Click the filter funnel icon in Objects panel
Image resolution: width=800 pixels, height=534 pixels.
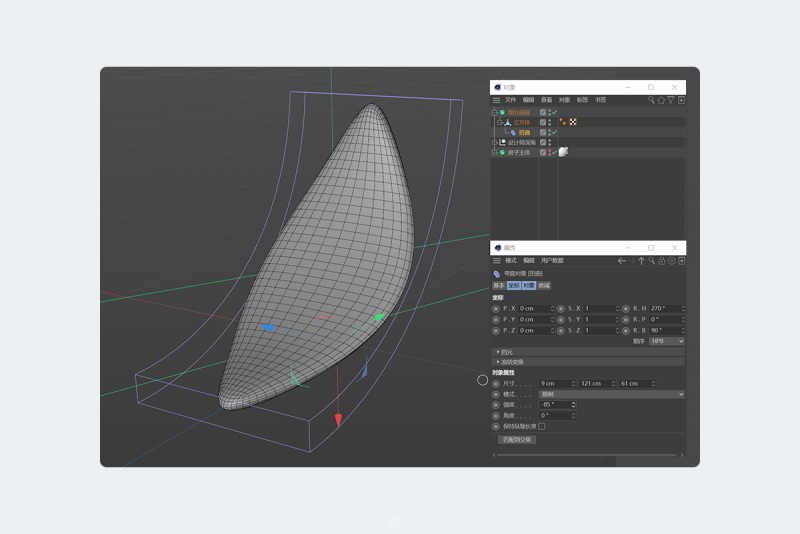tap(671, 100)
